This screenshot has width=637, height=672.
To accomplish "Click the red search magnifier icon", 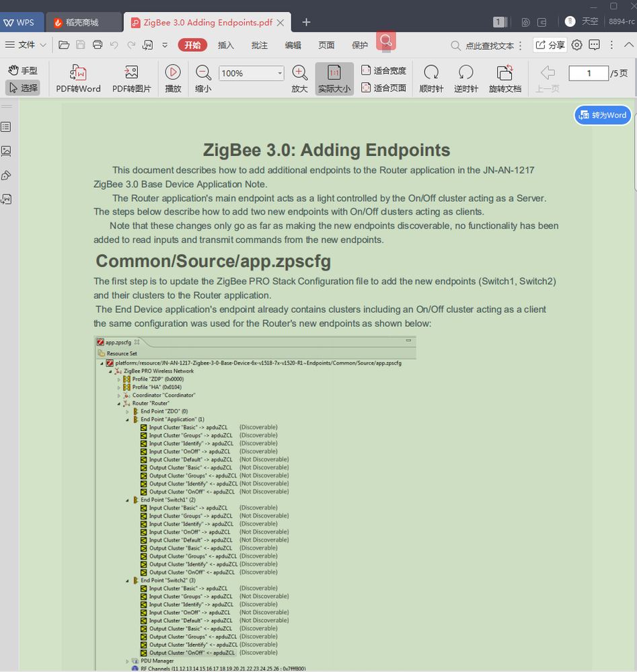I will point(386,42).
